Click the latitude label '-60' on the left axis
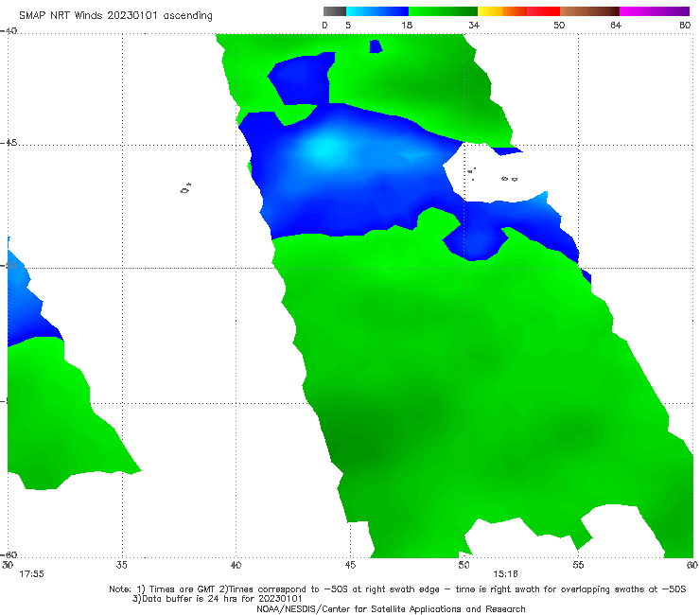Viewport: 700px width, 615px height. [9, 554]
